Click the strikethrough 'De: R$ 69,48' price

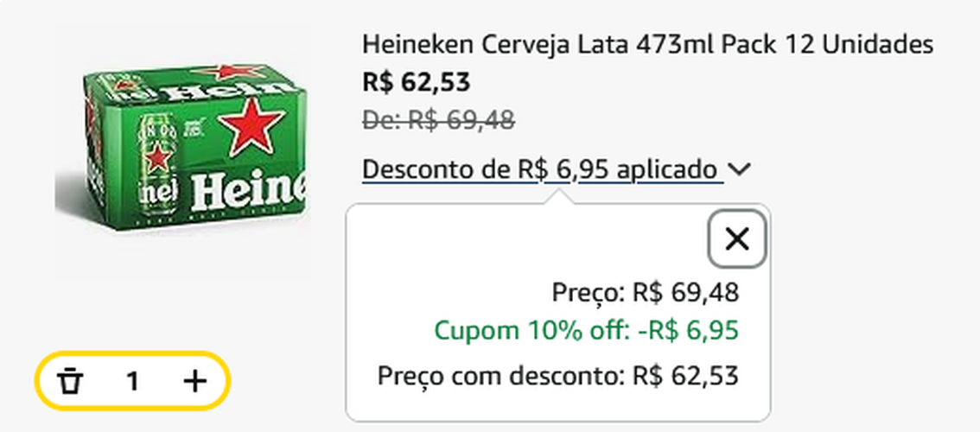[439, 120]
